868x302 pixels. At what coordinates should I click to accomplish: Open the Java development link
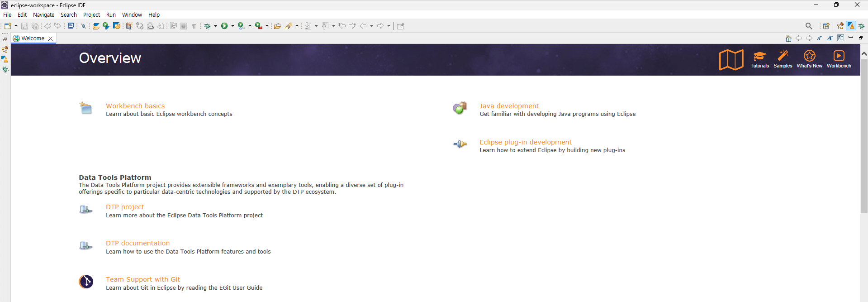[509, 106]
